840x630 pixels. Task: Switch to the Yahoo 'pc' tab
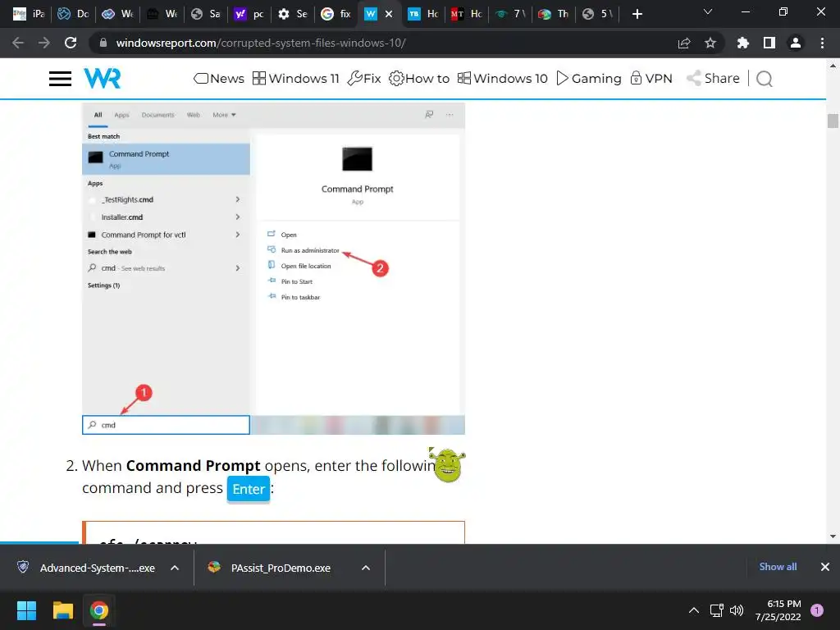(250, 14)
